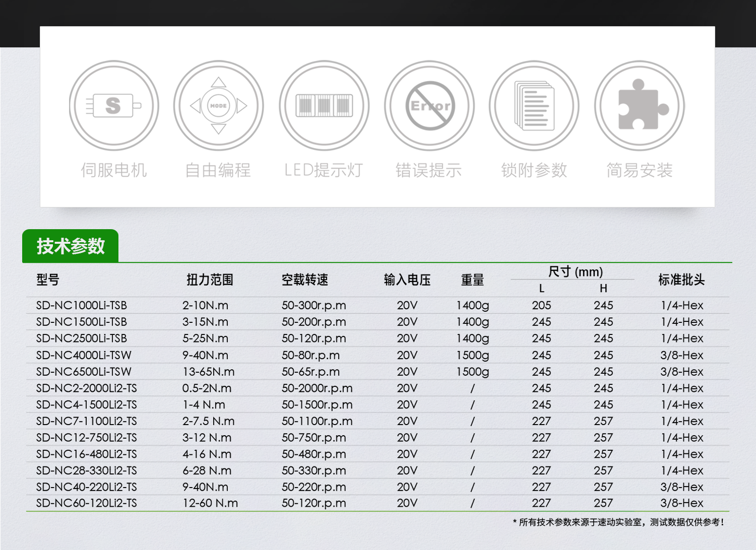
Task: Click the Error prohibition icon
Action: (x=429, y=106)
